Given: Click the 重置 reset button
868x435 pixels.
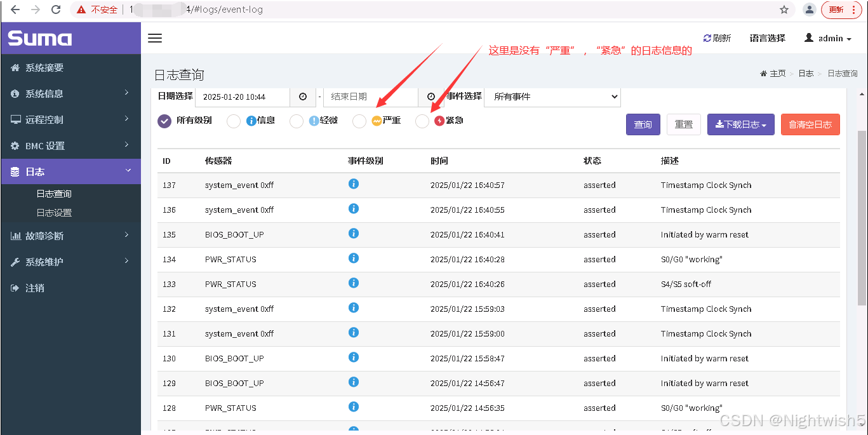Looking at the screenshot, I should coord(684,124).
